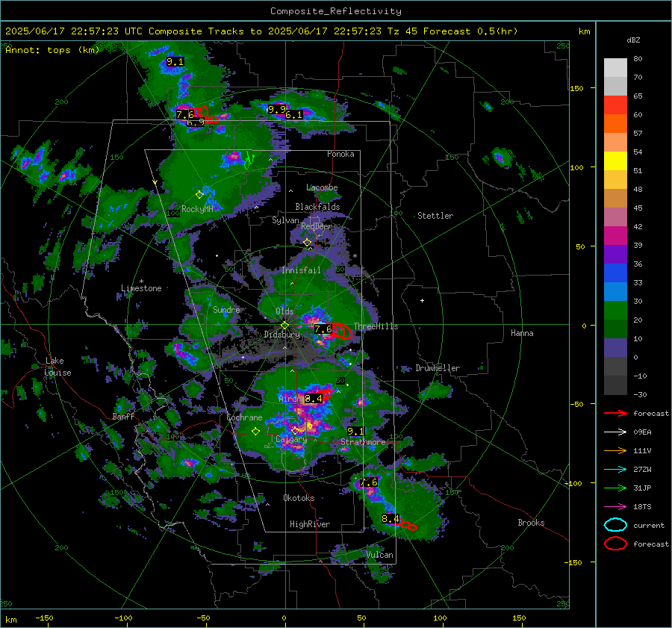The height and width of the screenshot is (628, 672).
Task: Click the 8.4 top label near Brooks
Action: tap(391, 519)
